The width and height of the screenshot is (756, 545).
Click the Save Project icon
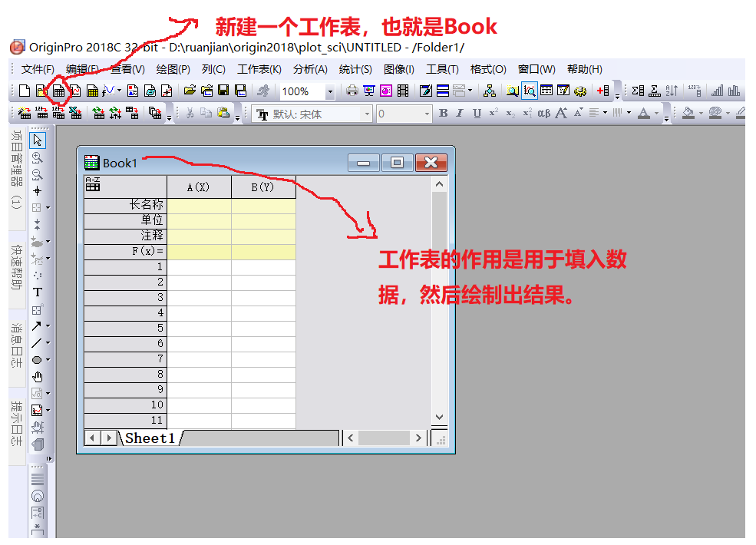pyautogui.click(x=224, y=89)
